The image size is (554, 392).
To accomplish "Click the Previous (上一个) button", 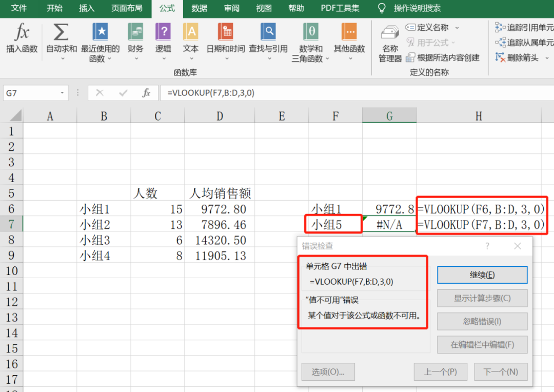I will click(x=440, y=372).
